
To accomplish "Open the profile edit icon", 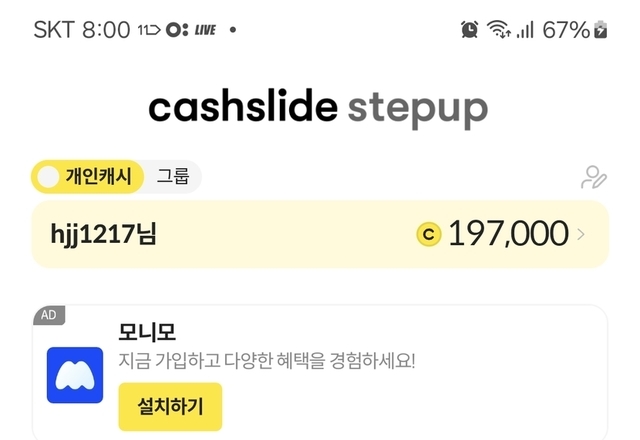I will click(x=594, y=178).
